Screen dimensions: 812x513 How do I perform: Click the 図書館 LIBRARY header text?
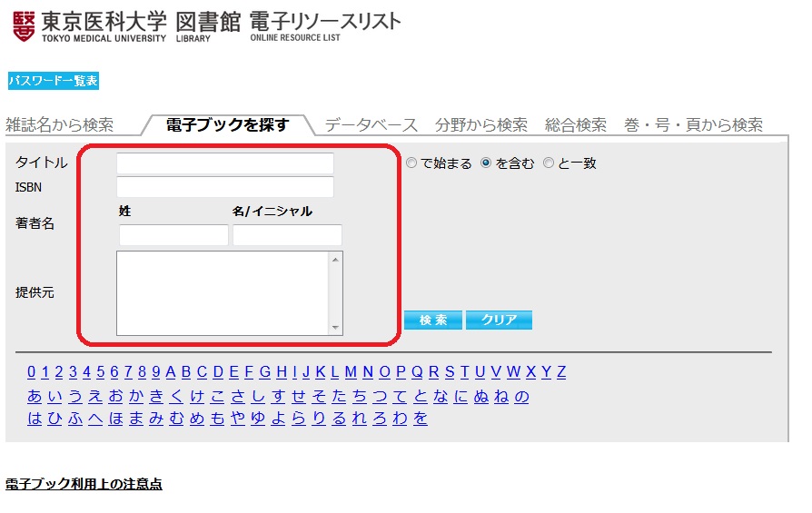pos(208,26)
